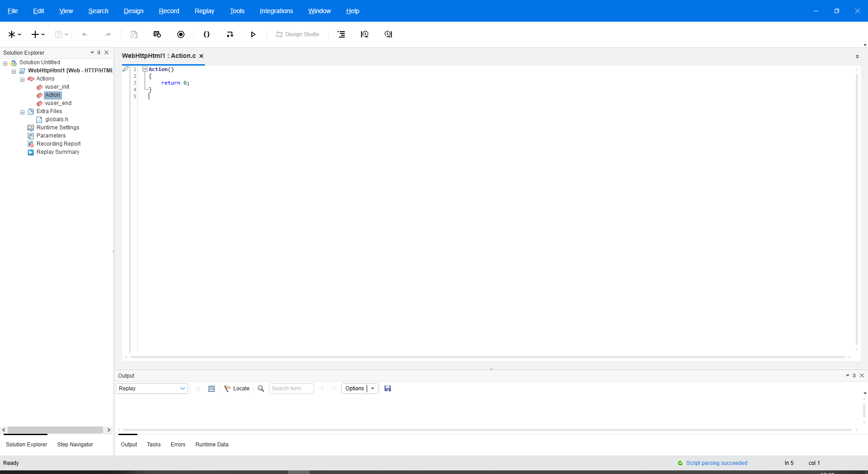Switch to the Runtime Data tab
Viewport: 868px width, 474px height.
click(x=212, y=445)
